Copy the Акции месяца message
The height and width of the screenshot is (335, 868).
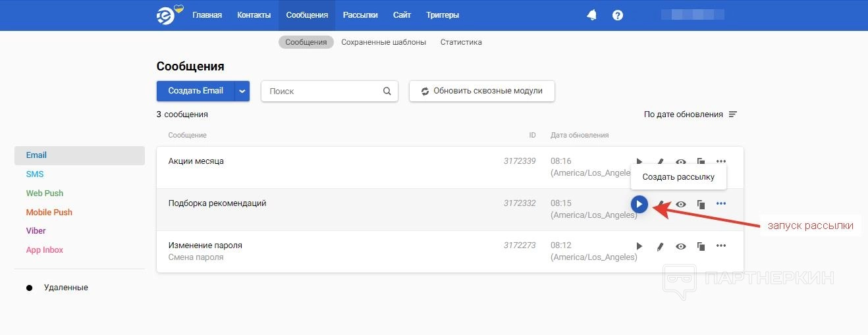pos(701,161)
